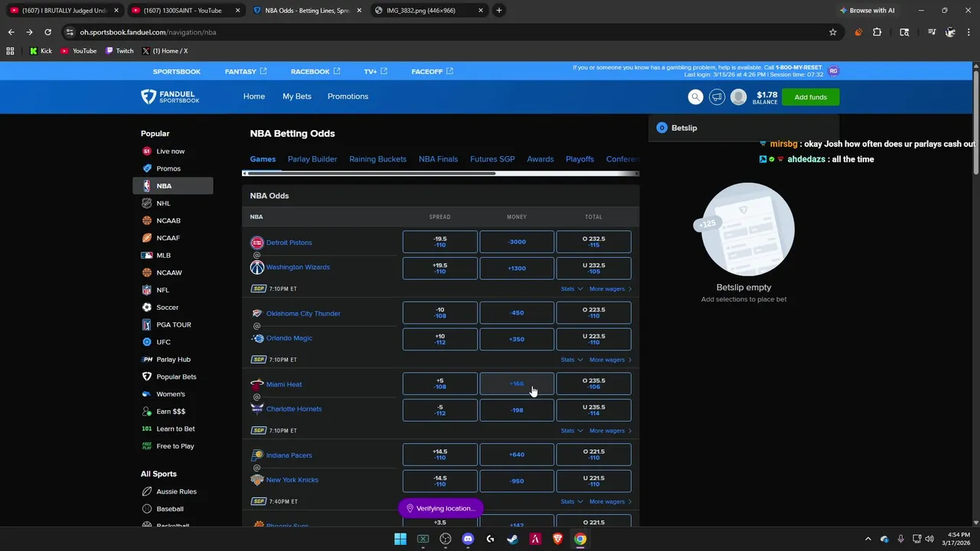
Task: Open Live now in Popular sidebar
Action: click(172, 152)
